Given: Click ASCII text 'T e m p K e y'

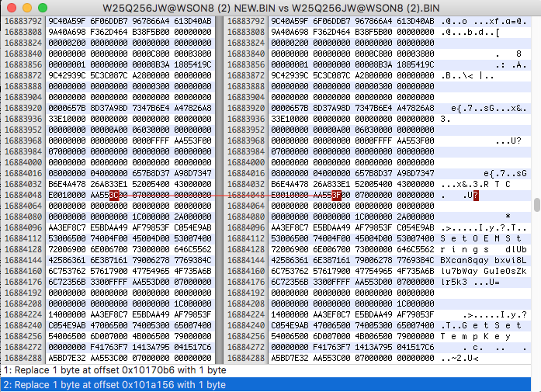Looking at the screenshot, I should tap(476, 336).
